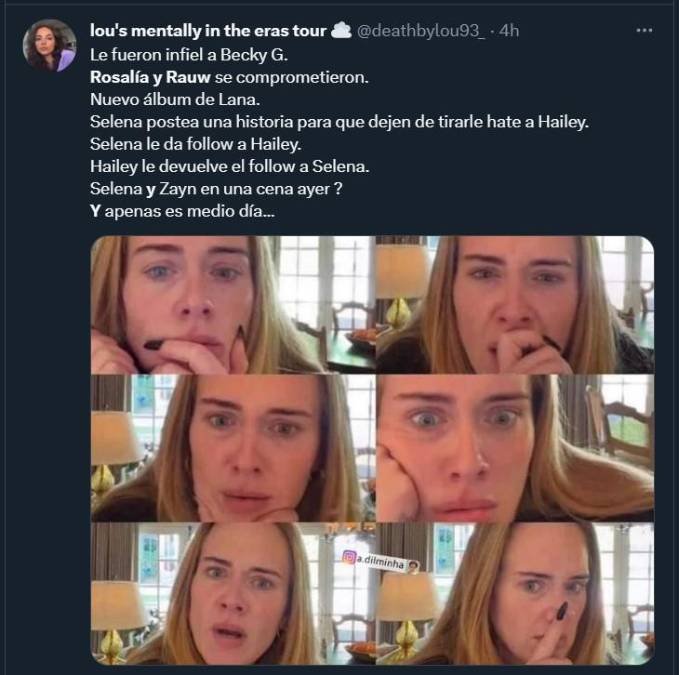
Task: Open the tweet via the 4h timestamp
Action: click(509, 31)
